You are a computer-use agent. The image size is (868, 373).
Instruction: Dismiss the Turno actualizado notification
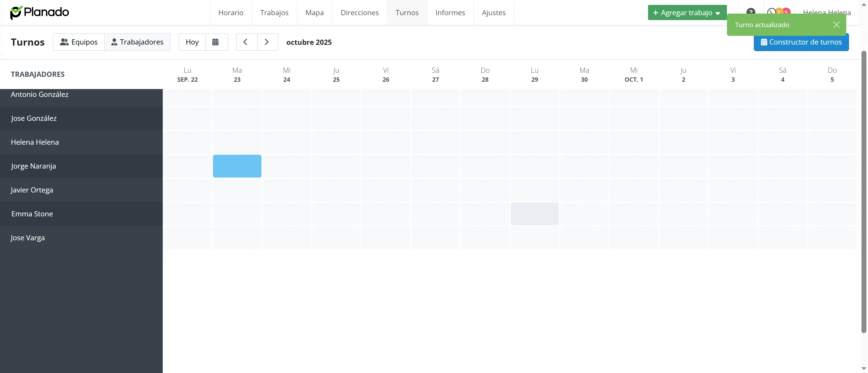[x=836, y=25]
